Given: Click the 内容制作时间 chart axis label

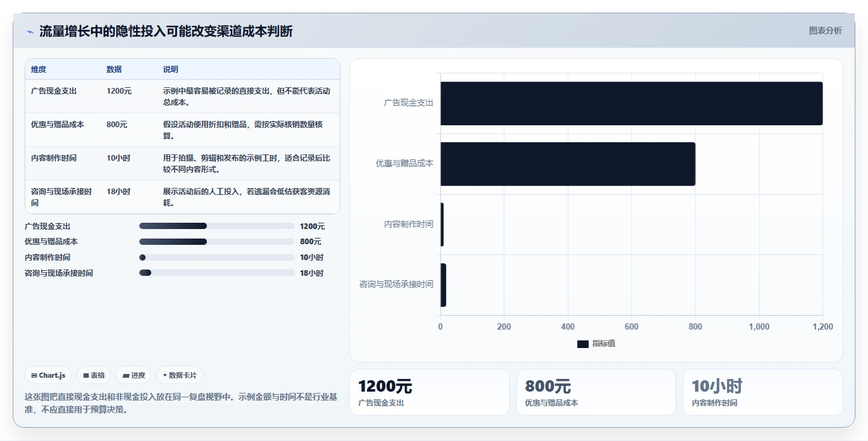Looking at the screenshot, I should [409, 224].
